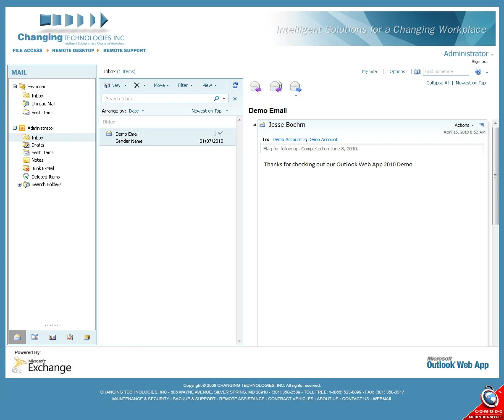Click the Changing Technologies logo
Screen dimensions: 504x420
pos(71,29)
